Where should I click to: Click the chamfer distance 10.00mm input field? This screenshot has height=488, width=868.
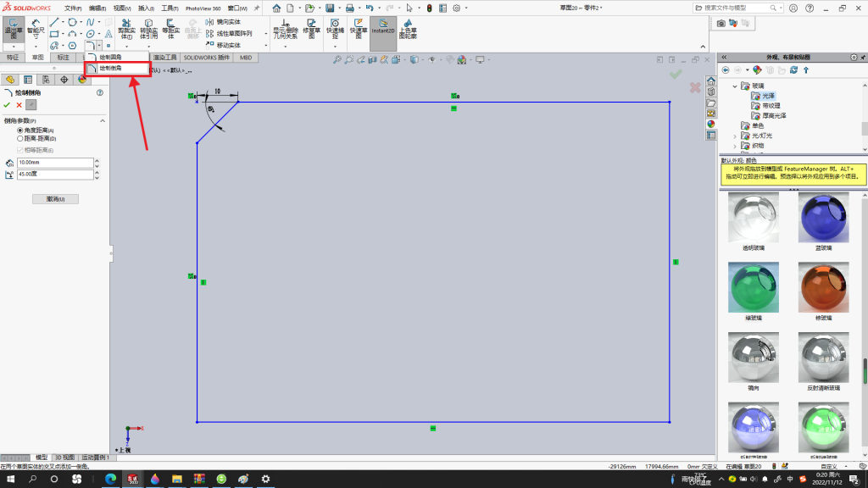pos(55,163)
